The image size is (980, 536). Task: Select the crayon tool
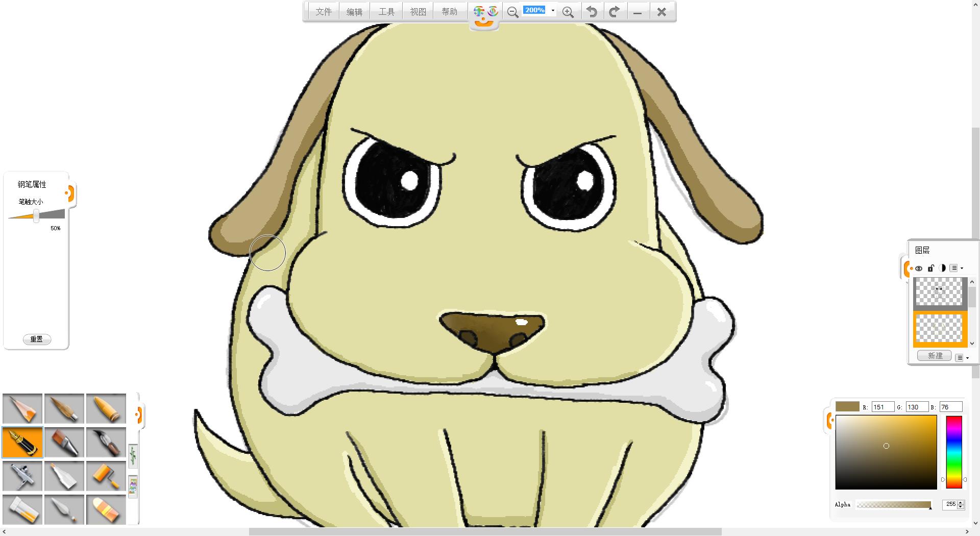106,409
